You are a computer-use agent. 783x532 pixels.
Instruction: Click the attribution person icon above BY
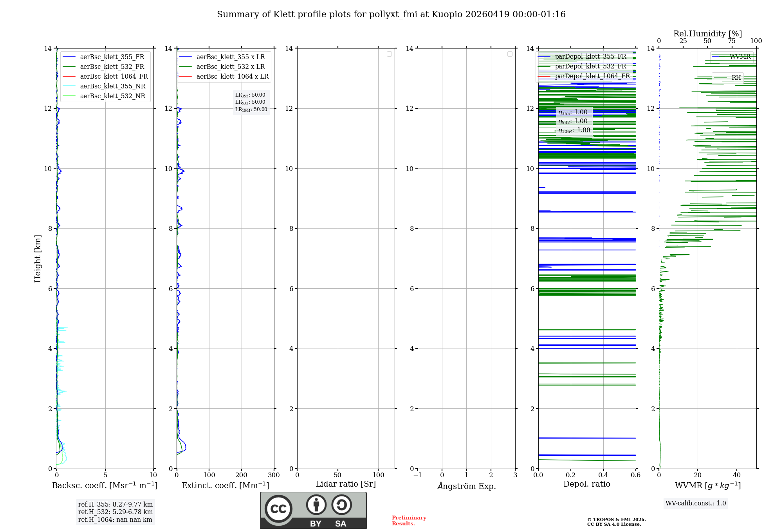316,505
